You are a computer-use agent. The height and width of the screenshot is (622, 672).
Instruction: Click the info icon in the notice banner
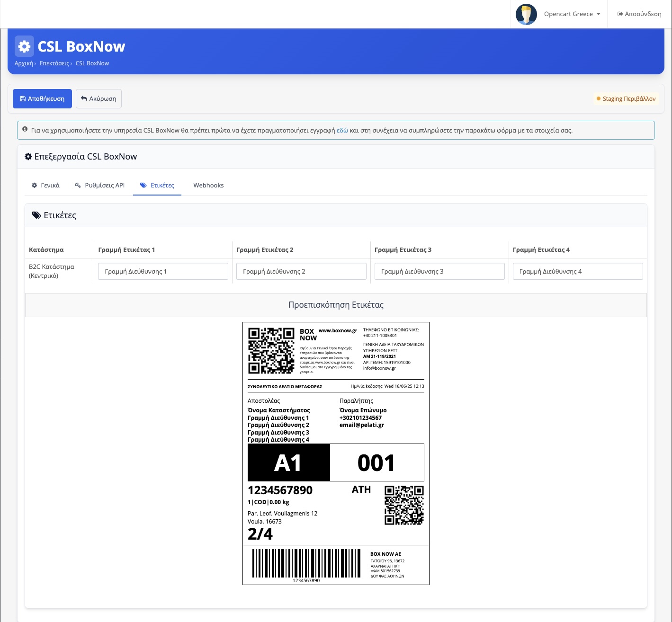pos(25,129)
